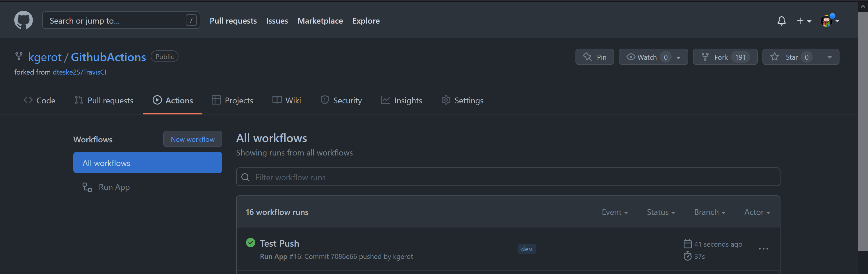The image size is (868, 274).
Task: Expand the Watch options dropdown arrow
Action: pos(679,57)
